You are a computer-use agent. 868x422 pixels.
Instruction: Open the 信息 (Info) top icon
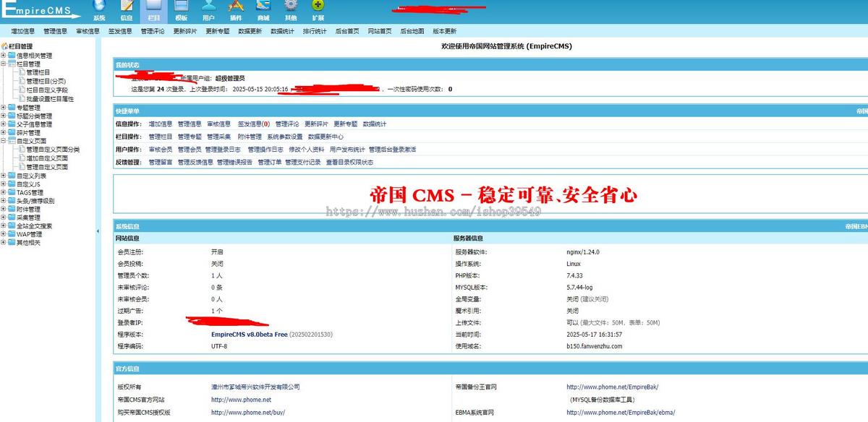pyautogui.click(x=127, y=10)
